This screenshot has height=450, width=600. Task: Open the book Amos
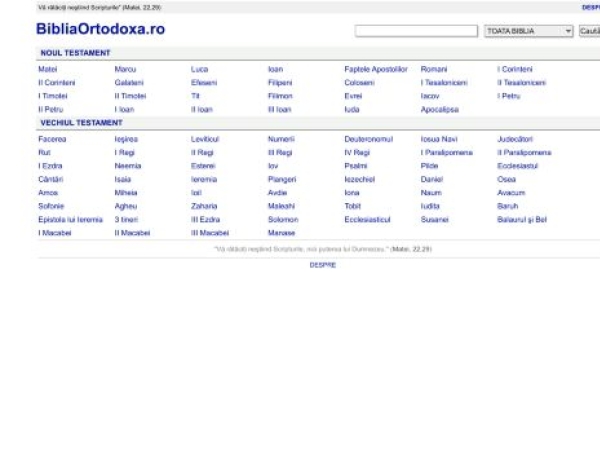(48, 193)
